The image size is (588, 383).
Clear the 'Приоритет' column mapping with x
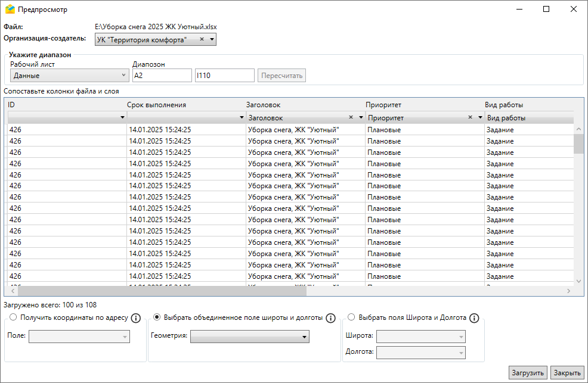470,117
